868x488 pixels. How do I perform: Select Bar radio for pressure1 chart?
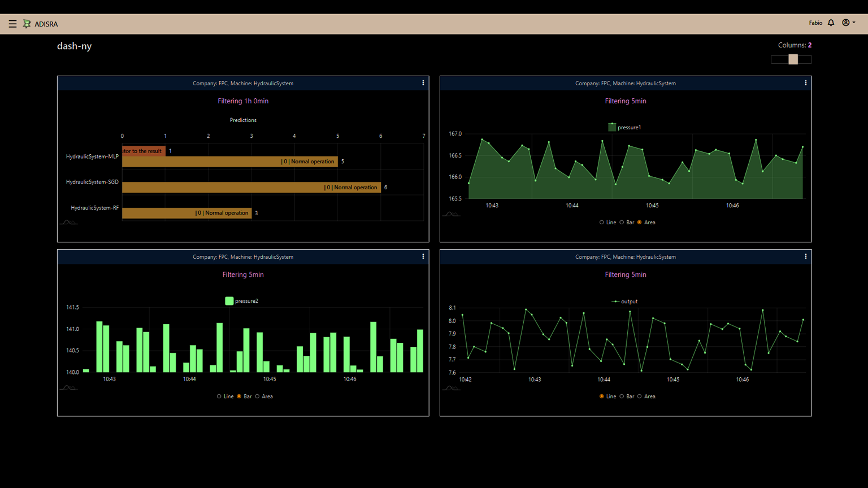622,223
